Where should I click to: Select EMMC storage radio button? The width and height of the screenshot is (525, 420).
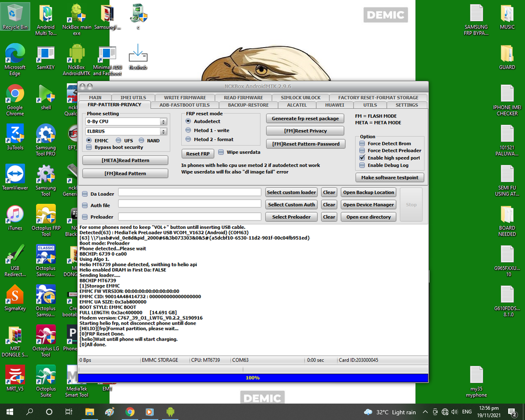(x=89, y=140)
